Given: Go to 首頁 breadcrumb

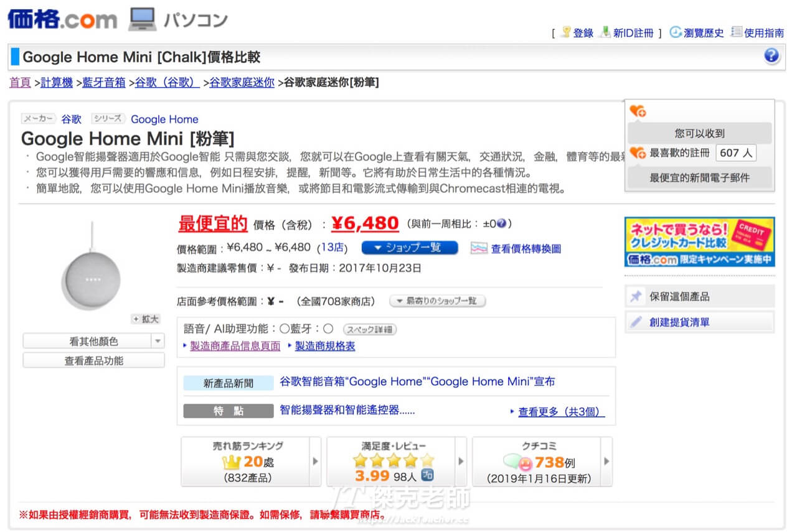Looking at the screenshot, I should pyautogui.click(x=20, y=82).
